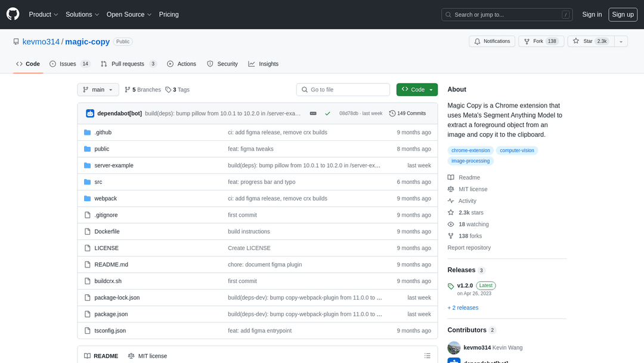Click the image-processing topic tag
Image resolution: width=644 pixels, height=363 pixels.
click(470, 161)
